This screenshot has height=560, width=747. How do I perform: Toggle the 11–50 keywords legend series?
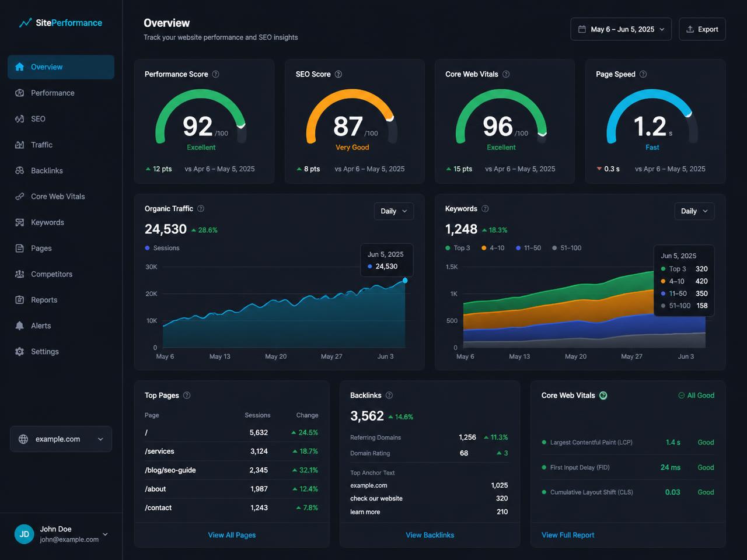click(x=529, y=248)
